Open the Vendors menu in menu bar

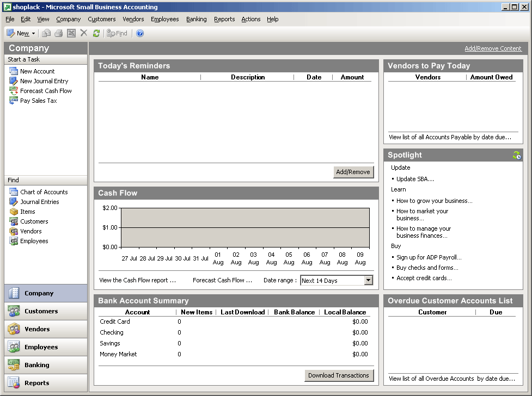[x=133, y=20]
